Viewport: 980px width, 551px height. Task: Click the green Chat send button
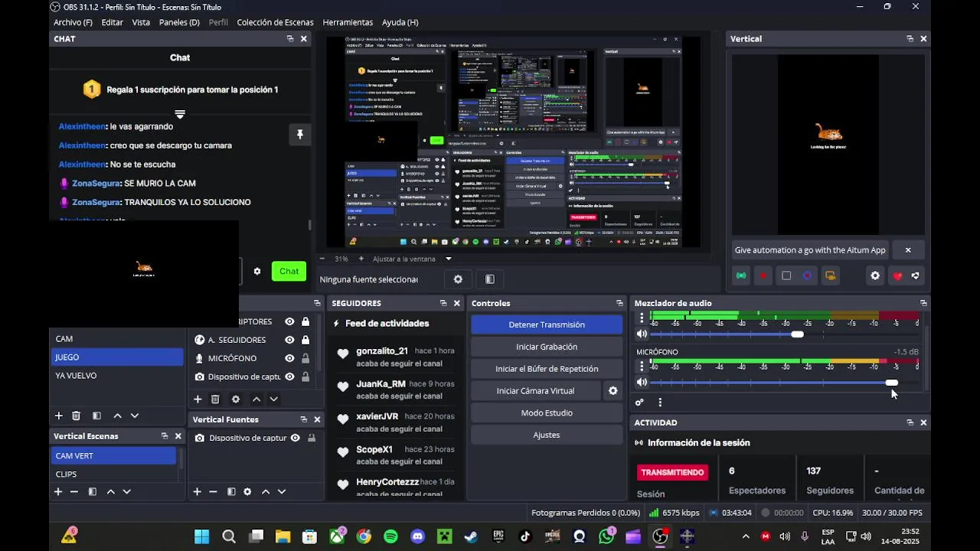click(289, 271)
